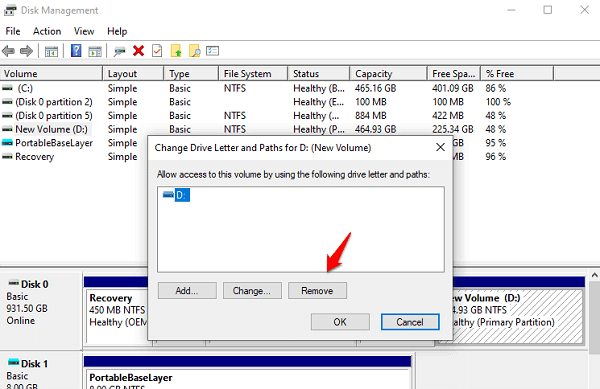Image resolution: width=600 pixels, height=389 pixels.
Task: Click the Connect/Refresh plug toolbar icon
Action: pos(119,51)
